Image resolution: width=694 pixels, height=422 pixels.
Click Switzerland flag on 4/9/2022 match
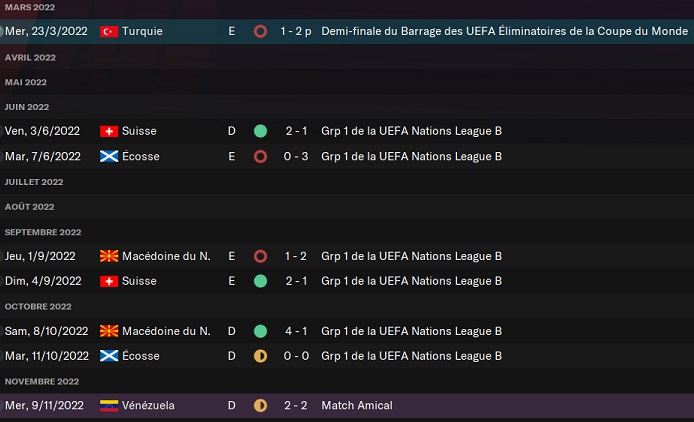(109, 281)
